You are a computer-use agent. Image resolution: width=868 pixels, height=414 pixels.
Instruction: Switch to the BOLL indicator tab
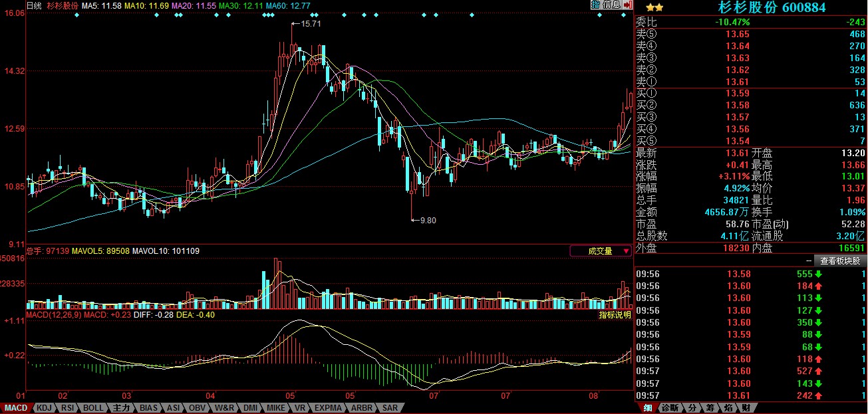(x=92, y=407)
